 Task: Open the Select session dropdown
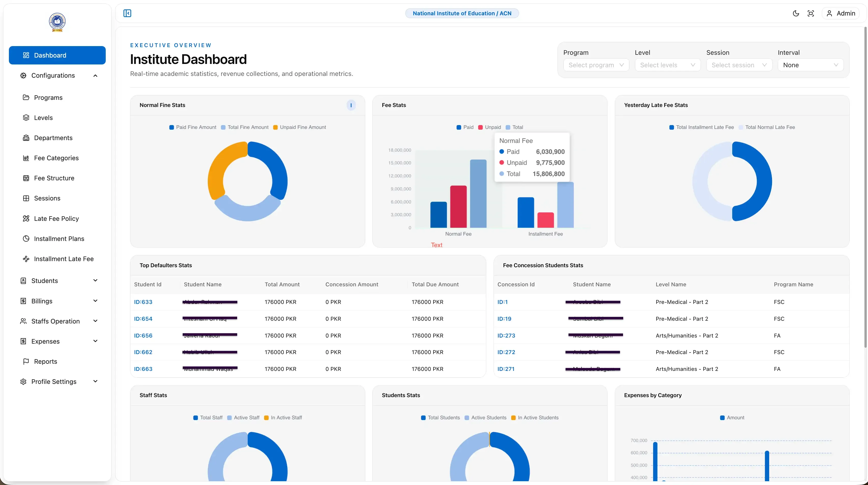(x=739, y=65)
